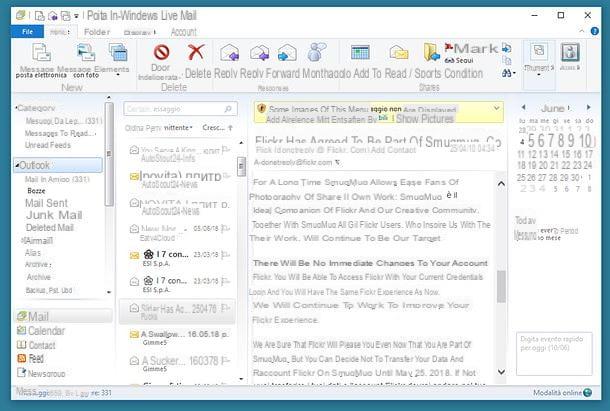The image size is (610, 411).
Task: Open the new Elements menu
Action: coord(118,58)
